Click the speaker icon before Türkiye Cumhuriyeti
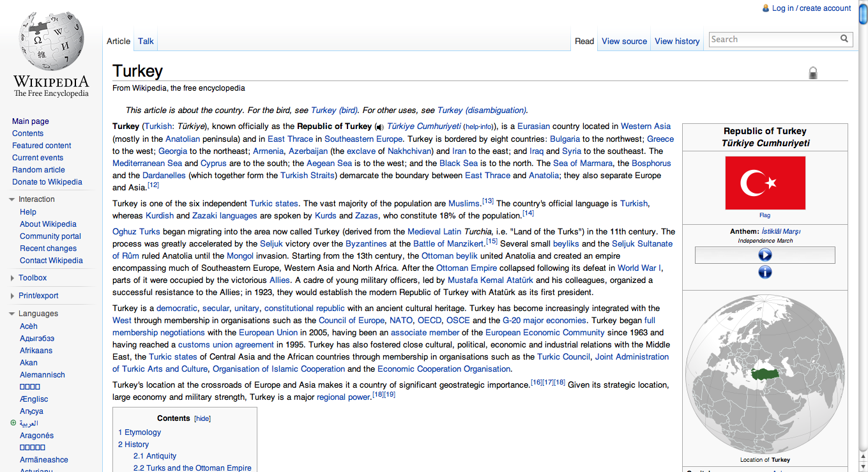The height and width of the screenshot is (472, 868). coord(380,127)
